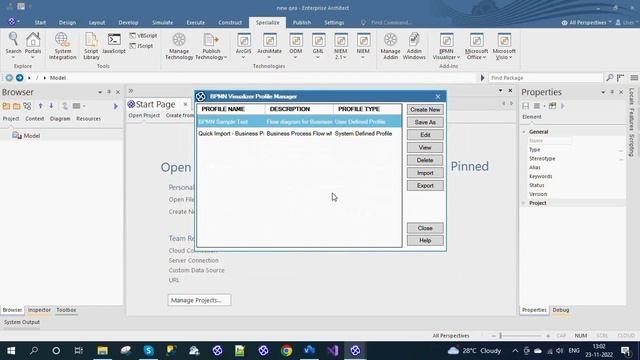The image size is (640, 360).
Task: Delete the selected profile
Action: click(x=425, y=160)
